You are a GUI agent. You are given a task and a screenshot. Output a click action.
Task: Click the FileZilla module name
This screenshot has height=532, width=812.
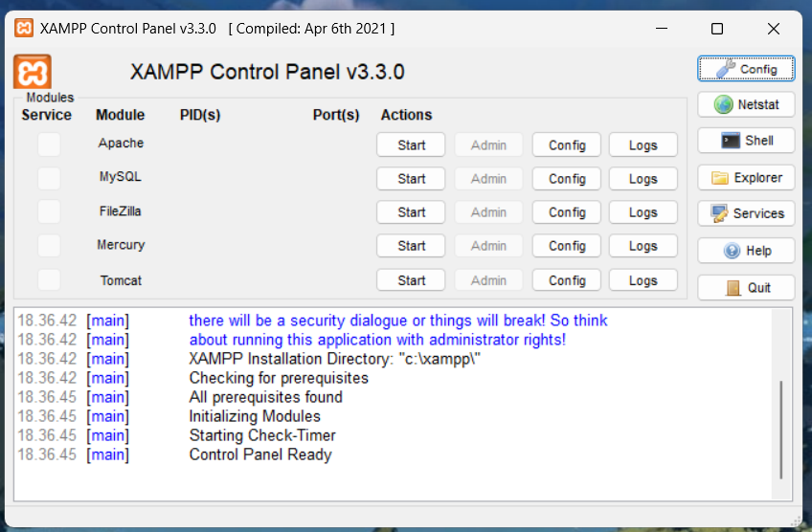(x=120, y=211)
